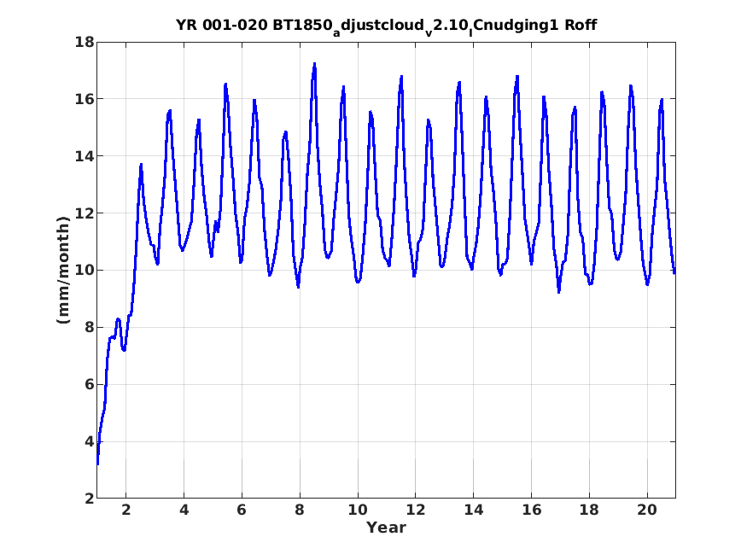Click x-axis tick label 8

tap(299, 510)
